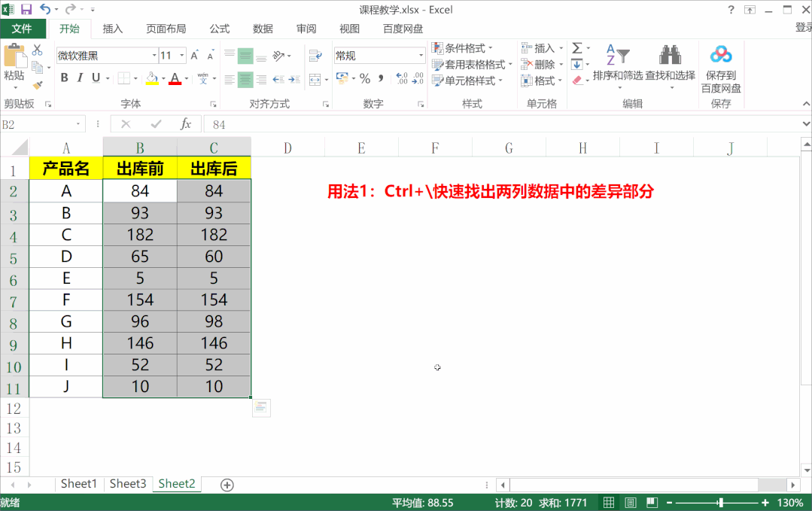Click the merge and center icon
Viewport: 812px width, 511px height.
pos(315,79)
